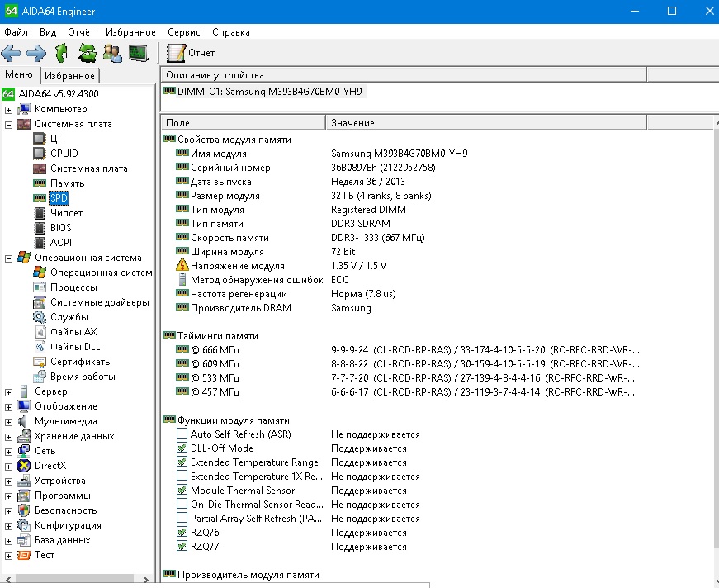The image size is (719, 588).
Task: Click the Описание устройства column header
Action: point(404,75)
